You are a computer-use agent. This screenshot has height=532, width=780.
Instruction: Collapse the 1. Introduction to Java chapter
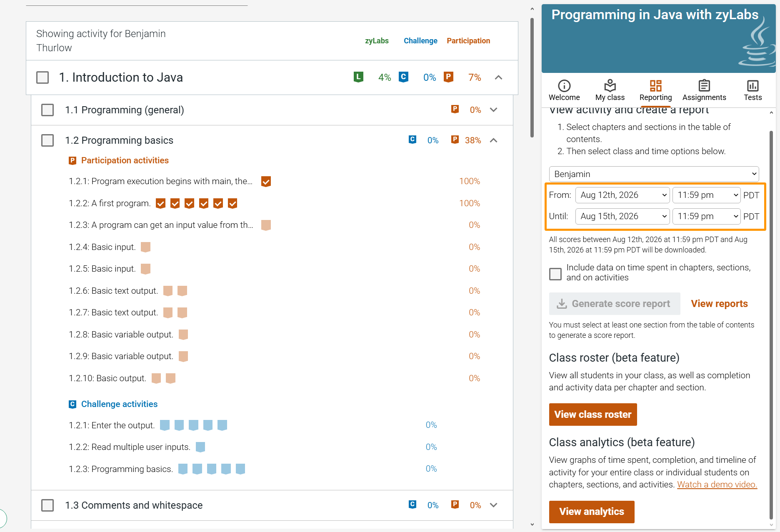[x=498, y=77]
